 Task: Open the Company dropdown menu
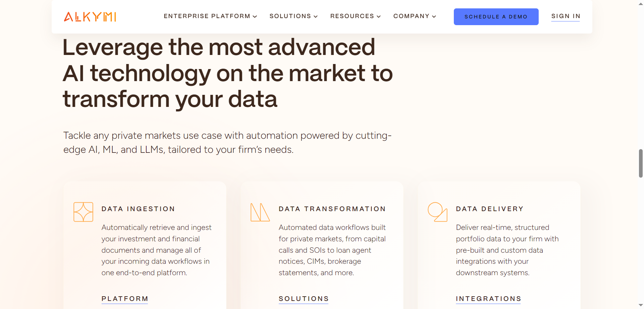415,16
